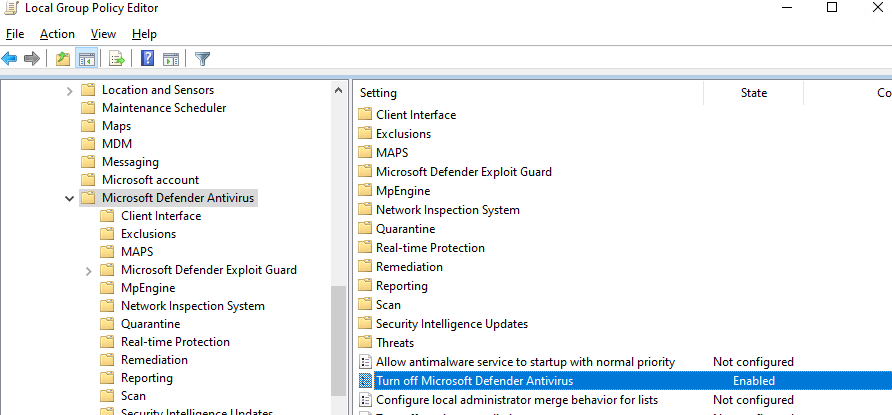
Task: Open Reporting folder in settings list
Action: point(402,286)
